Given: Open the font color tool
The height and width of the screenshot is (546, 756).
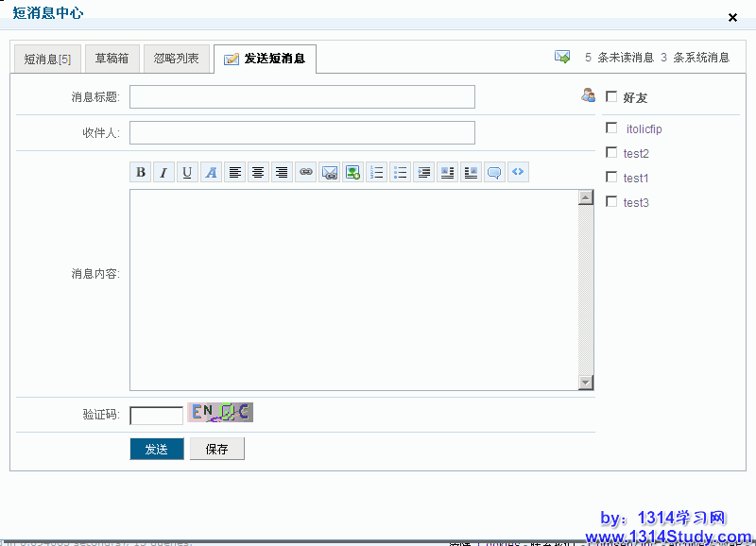Looking at the screenshot, I should [211, 172].
